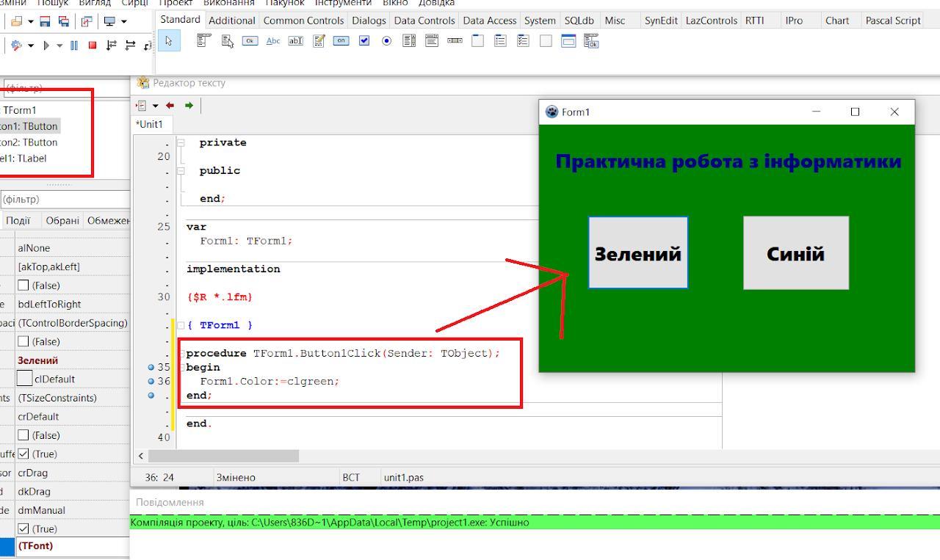Click the Save All toolbar icon
940x560 pixels.
point(64,22)
